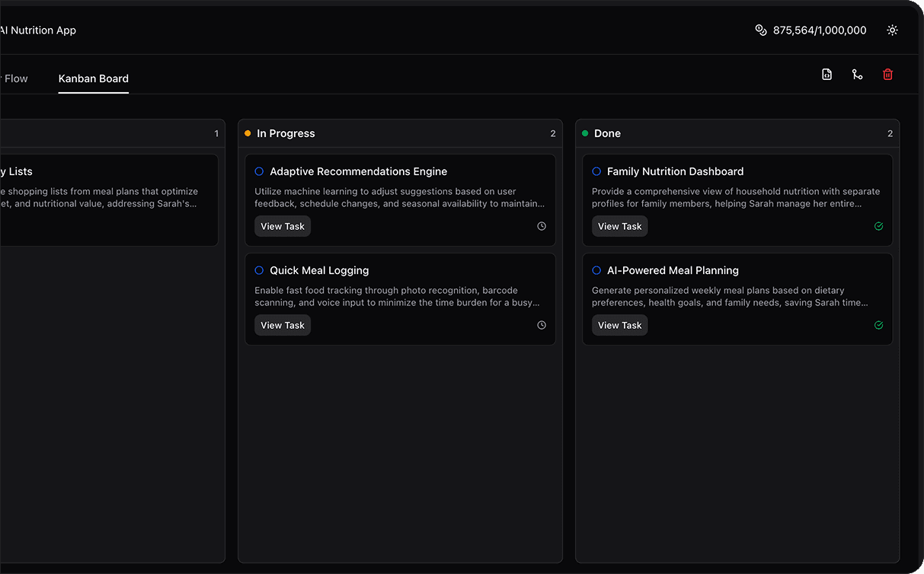This screenshot has width=924, height=574.
Task: Toggle the circle on Family Nutrition Dashboard title
Action: coord(596,171)
